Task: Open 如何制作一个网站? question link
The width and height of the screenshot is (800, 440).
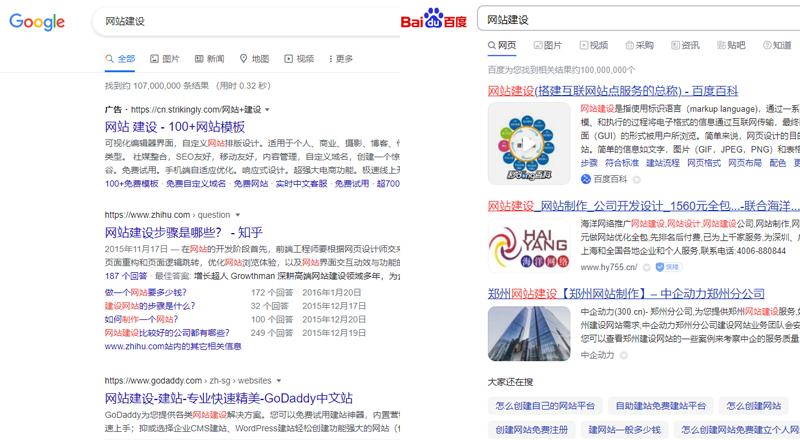Action: [x=141, y=320]
